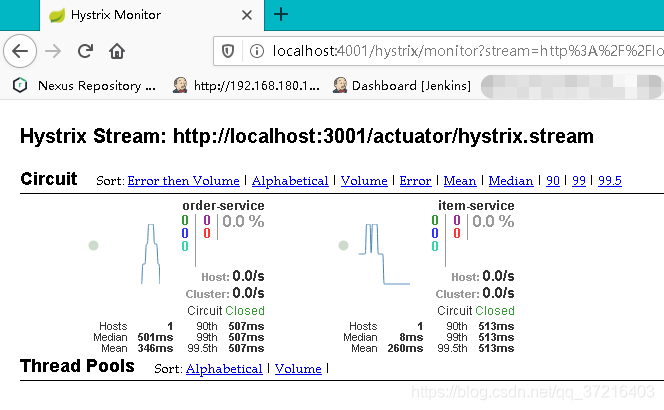Sort circuits by Mean
The width and height of the screenshot is (664, 410).
(460, 181)
